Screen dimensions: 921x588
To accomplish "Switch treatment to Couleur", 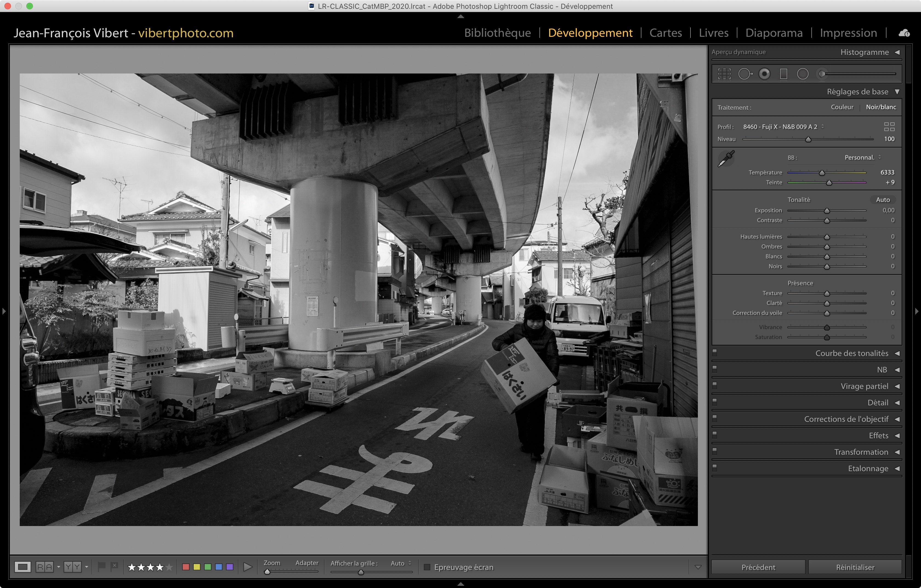I will pyautogui.click(x=842, y=107).
